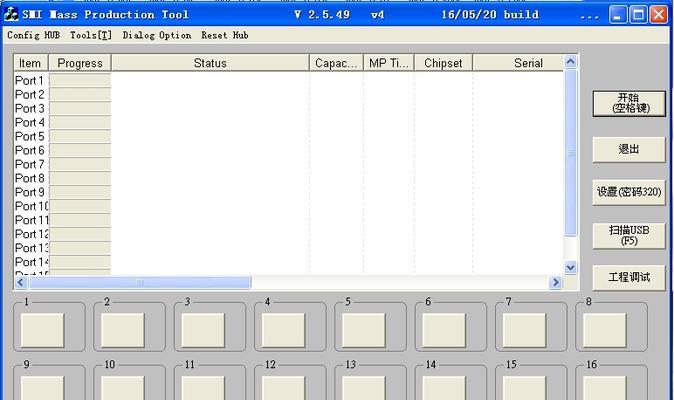674x400 pixels.
Task: Click the scroll right arrow of port list
Action: click(x=555, y=282)
